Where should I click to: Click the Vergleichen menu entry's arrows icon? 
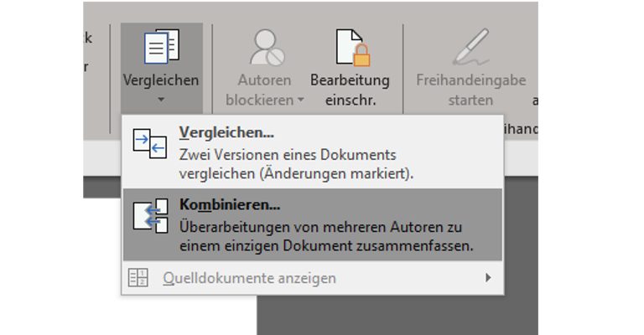(x=150, y=144)
